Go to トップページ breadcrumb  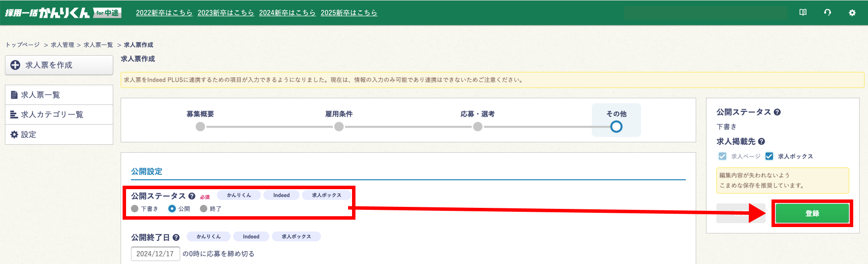(23, 45)
